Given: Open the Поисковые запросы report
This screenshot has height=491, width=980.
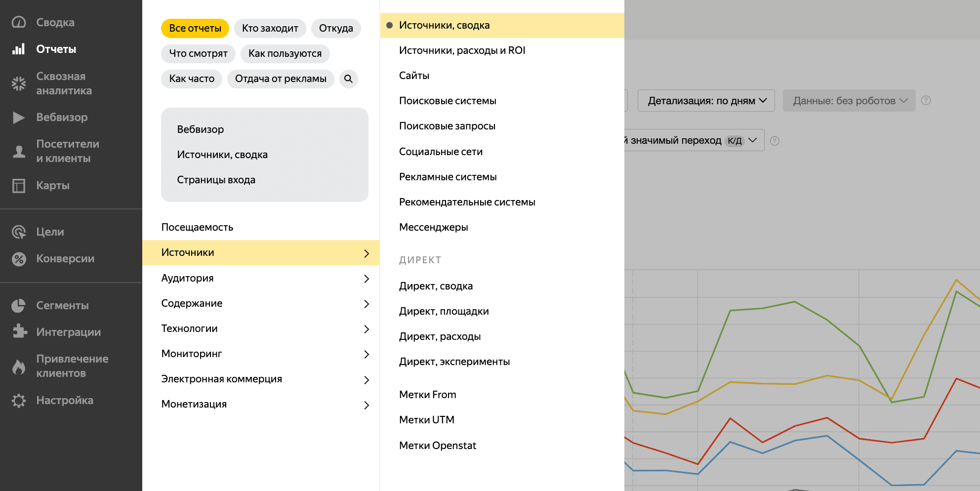Looking at the screenshot, I should tap(447, 126).
